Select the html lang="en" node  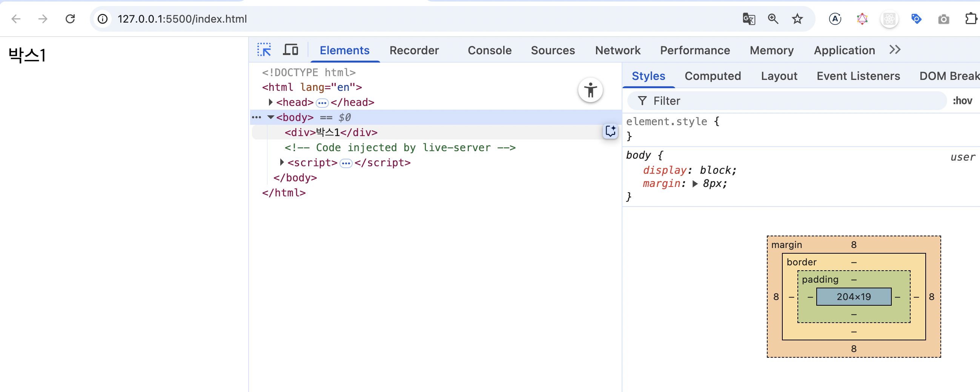pyautogui.click(x=312, y=87)
